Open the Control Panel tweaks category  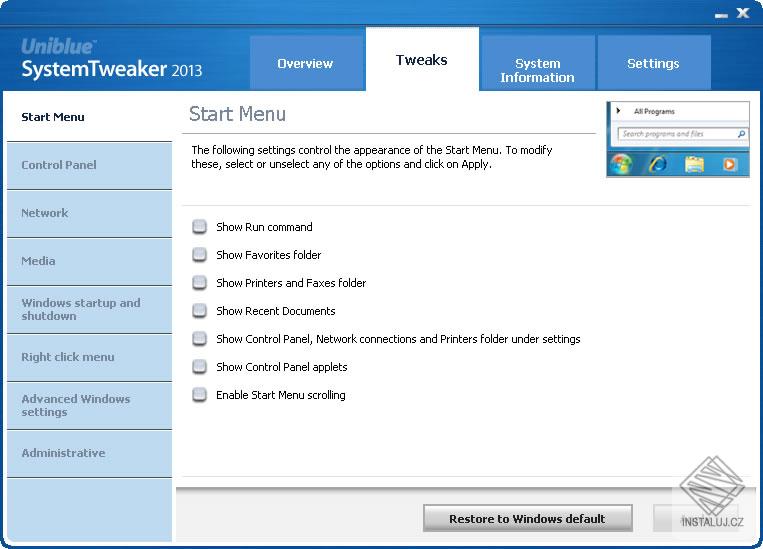(90, 165)
